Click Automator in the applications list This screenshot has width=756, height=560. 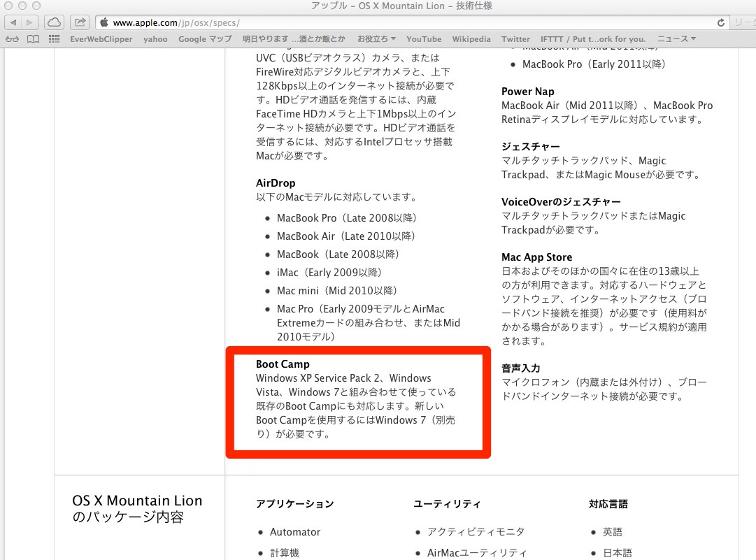point(295,532)
